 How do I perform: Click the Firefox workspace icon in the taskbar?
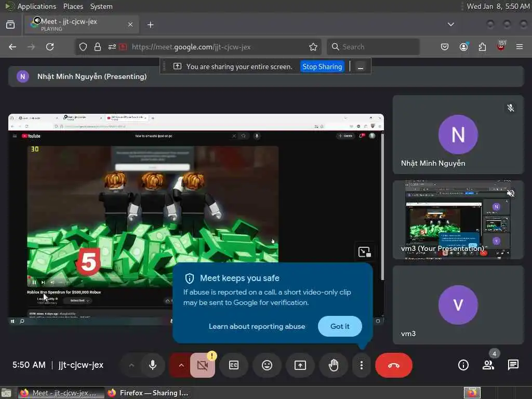(x=472, y=393)
